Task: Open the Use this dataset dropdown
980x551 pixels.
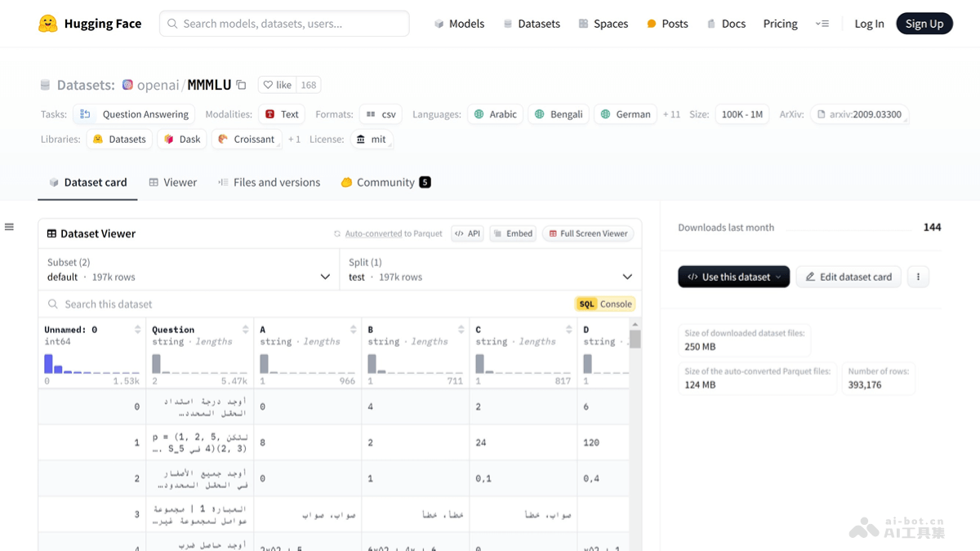Action: click(x=733, y=277)
